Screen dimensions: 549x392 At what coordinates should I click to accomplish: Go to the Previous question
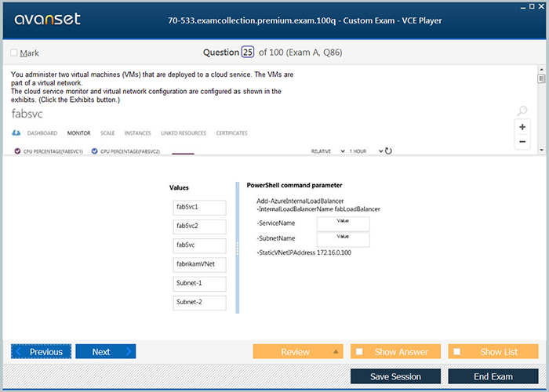pyautogui.click(x=41, y=351)
